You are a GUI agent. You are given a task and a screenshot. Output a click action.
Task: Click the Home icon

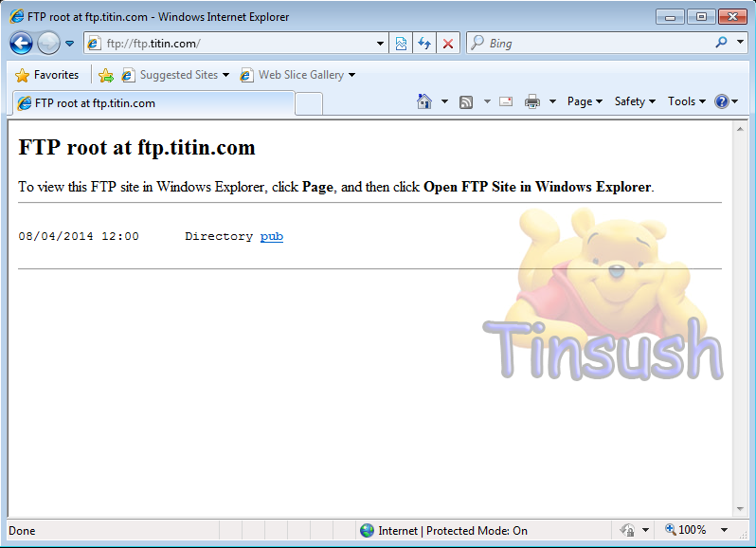[424, 101]
